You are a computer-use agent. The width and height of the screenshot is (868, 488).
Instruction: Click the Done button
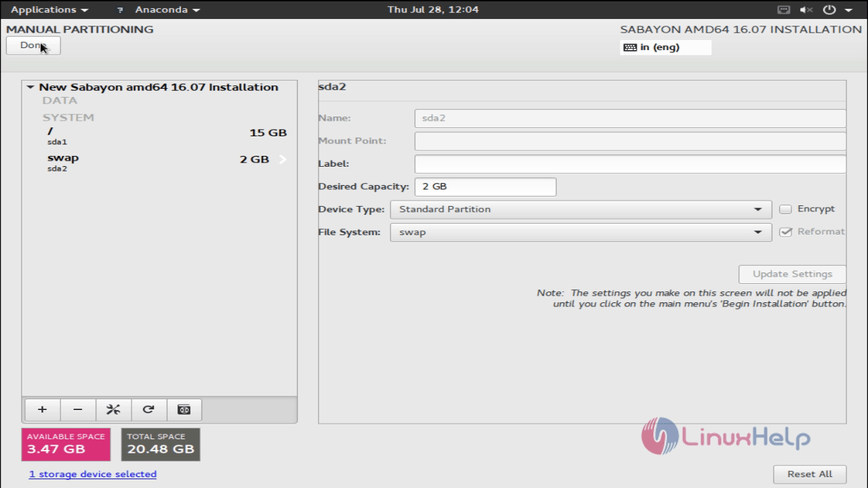(x=33, y=45)
